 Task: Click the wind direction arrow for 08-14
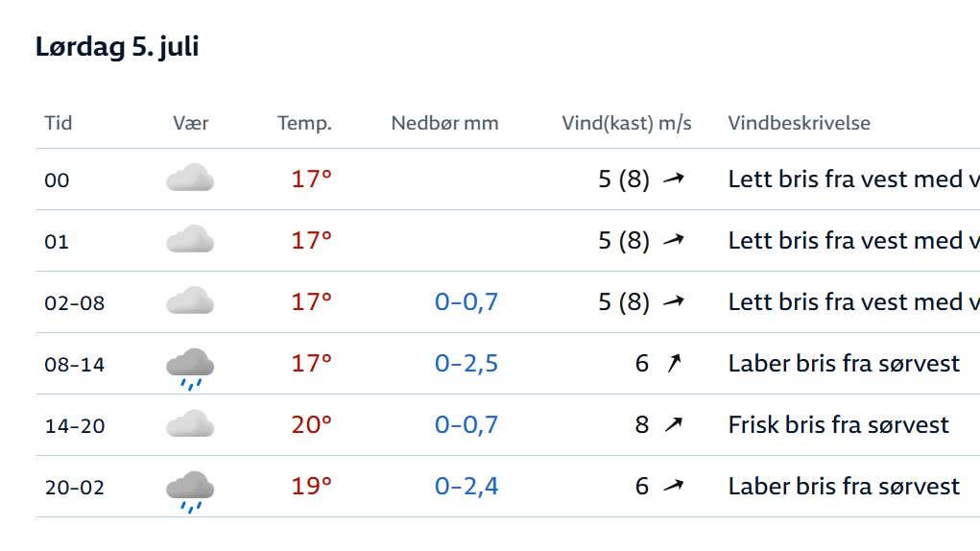(674, 363)
